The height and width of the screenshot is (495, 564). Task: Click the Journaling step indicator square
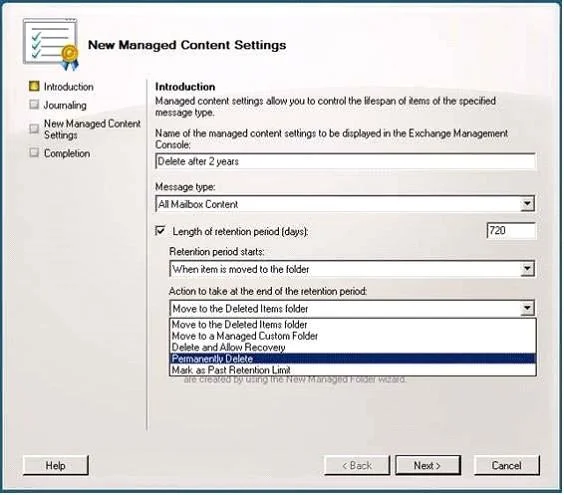[x=34, y=104]
